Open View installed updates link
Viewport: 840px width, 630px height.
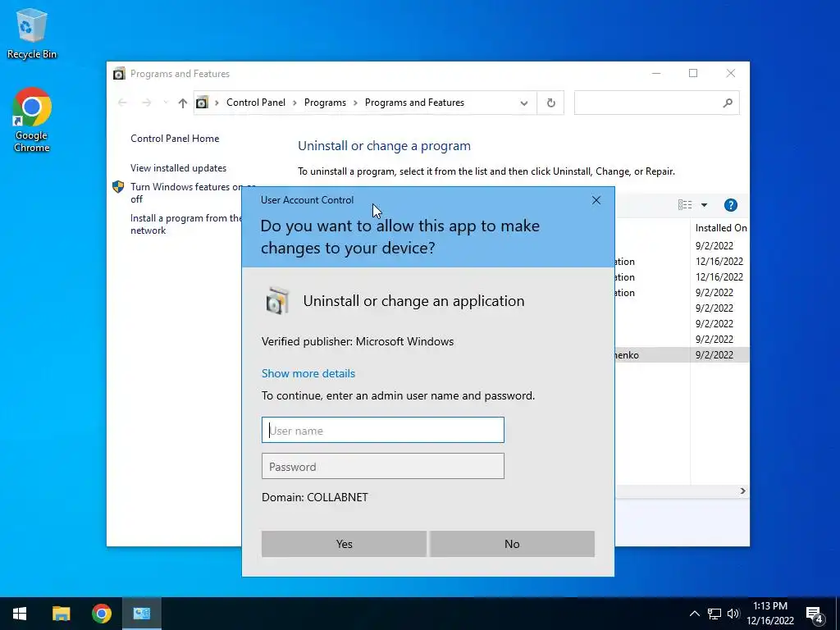point(178,167)
